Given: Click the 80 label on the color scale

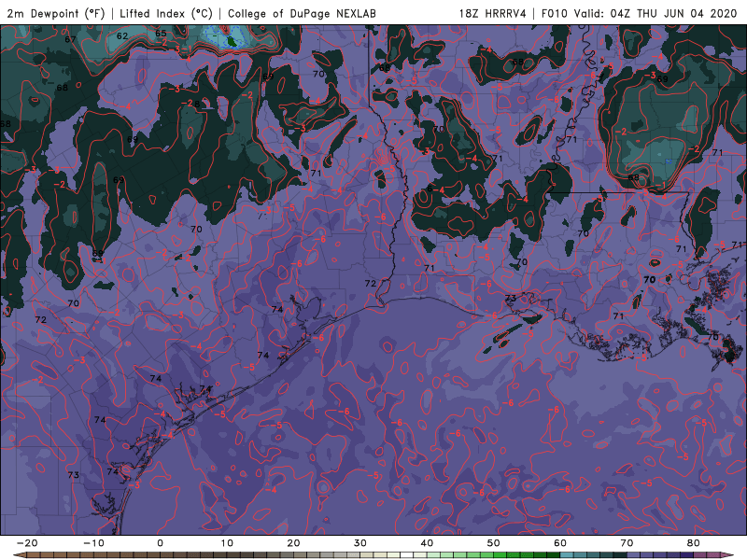Looking at the screenshot, I should (694, 543).
